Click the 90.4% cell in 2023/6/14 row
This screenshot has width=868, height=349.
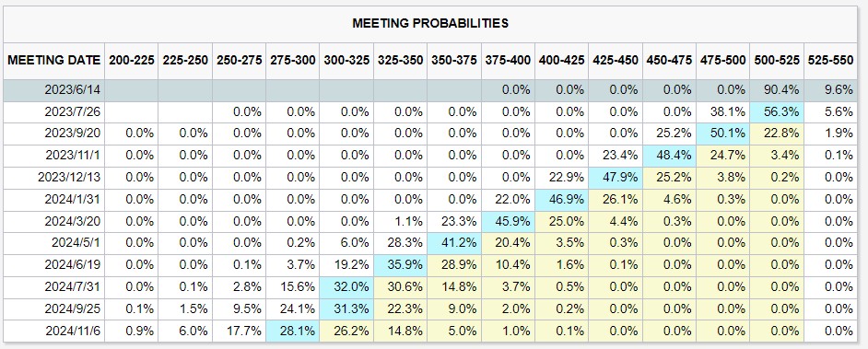pyautogui.click(x=776, y=90)
